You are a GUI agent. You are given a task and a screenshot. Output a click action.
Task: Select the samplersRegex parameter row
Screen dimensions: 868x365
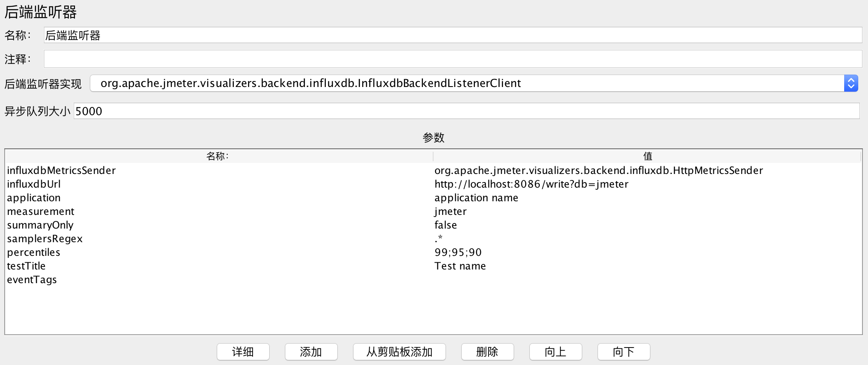[x=434, y=239]
